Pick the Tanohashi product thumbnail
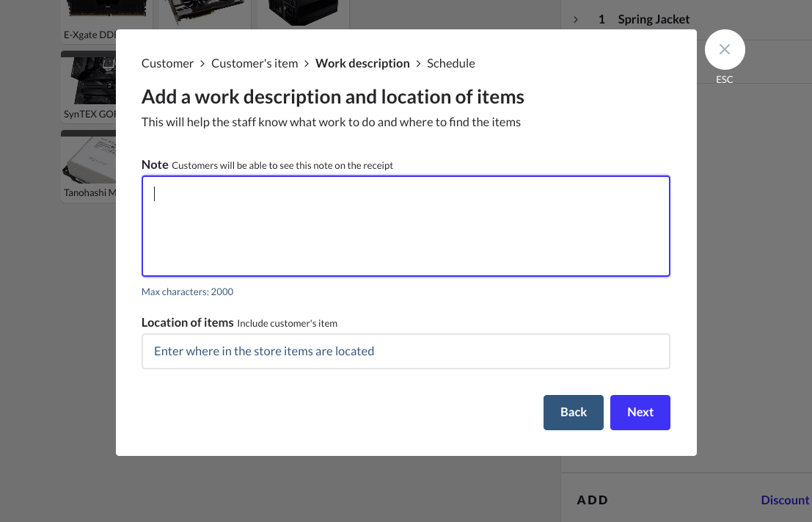This screenshot has height=522, width=812. coord(89,166)
